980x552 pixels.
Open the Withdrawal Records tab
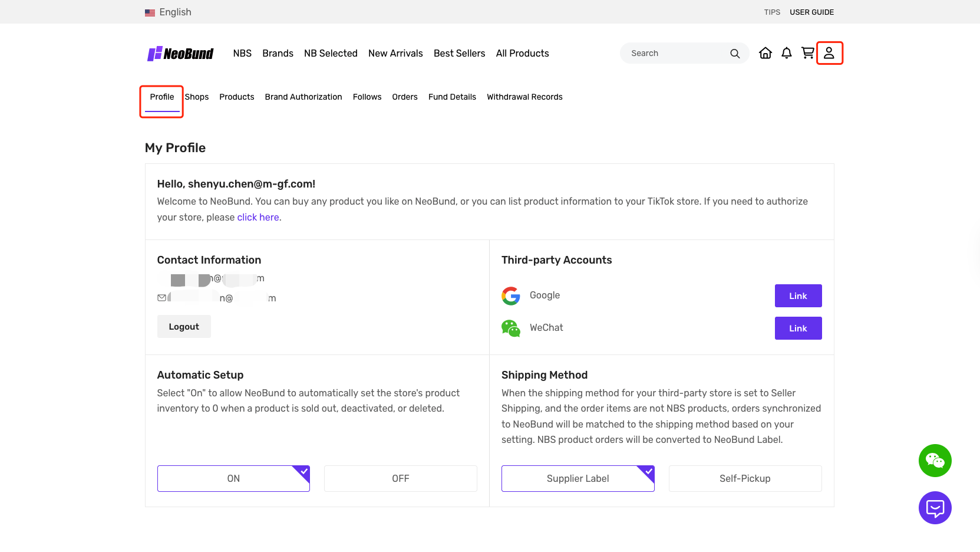pyautogui.click(x=524, y=97)
